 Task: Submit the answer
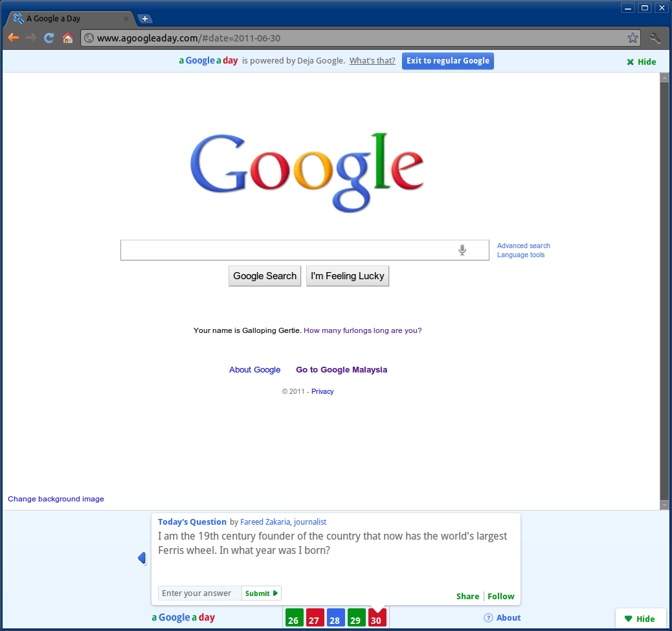click(x=262, y=593)
